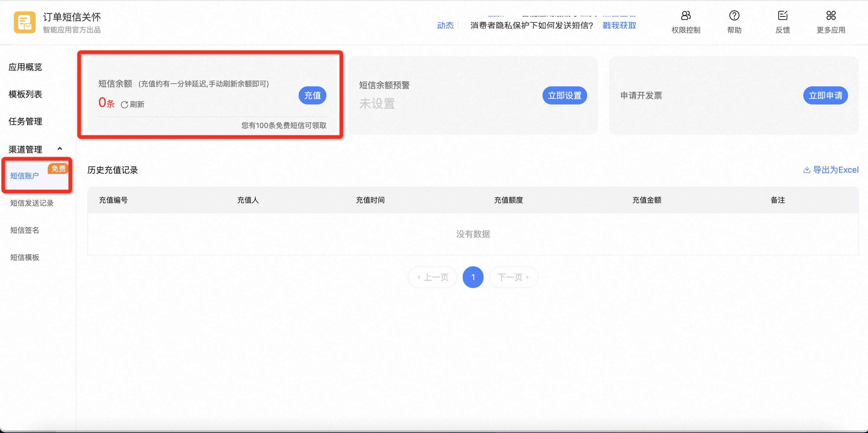Click the 申请开发票 label

(x=641, y=96)
